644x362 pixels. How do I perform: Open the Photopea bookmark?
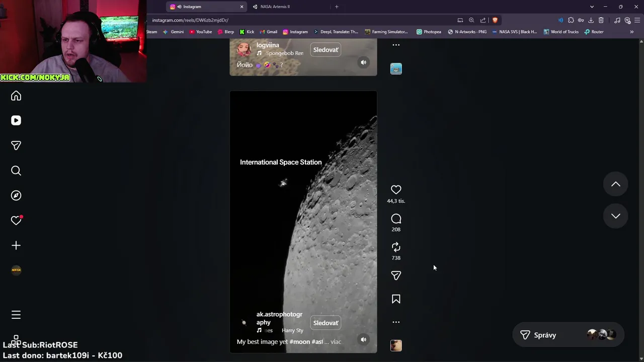click(429, 32)
